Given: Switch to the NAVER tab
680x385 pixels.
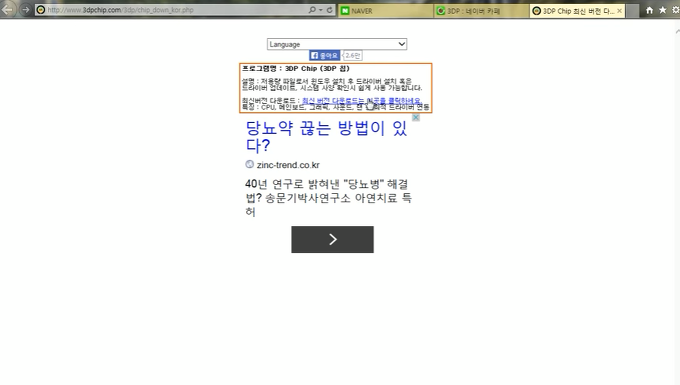Looking at the screenshot, I should coord(386,11).
